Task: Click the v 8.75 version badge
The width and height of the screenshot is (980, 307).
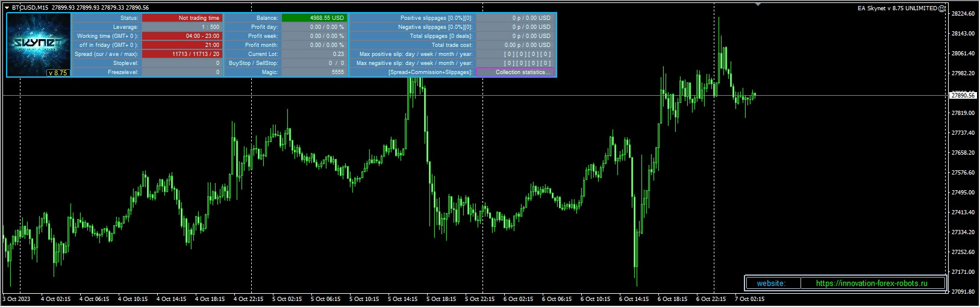Action: (58, 73)
